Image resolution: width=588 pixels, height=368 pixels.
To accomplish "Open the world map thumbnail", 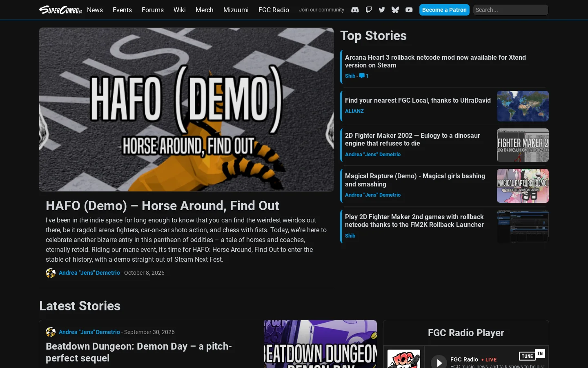I will 523,106.
